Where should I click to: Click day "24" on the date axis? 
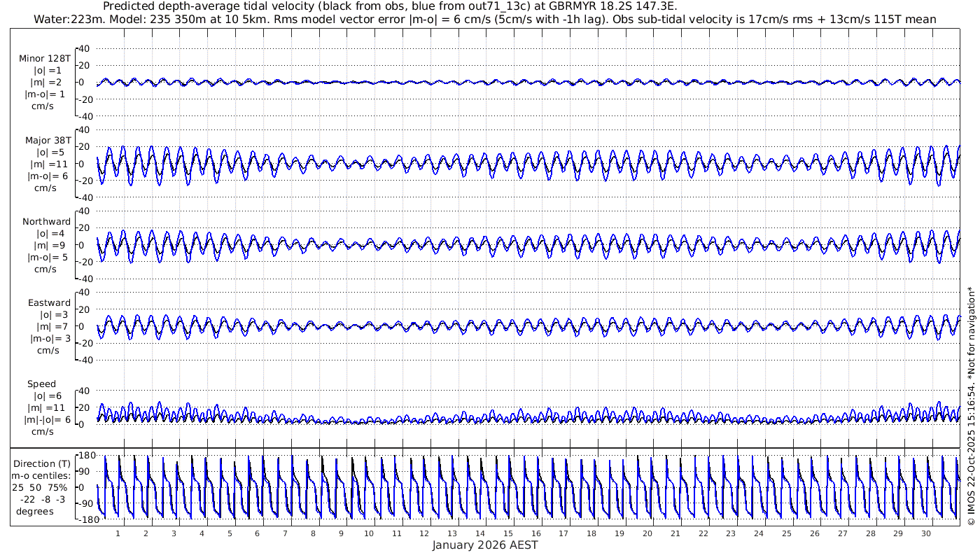(x=759, y=533)
